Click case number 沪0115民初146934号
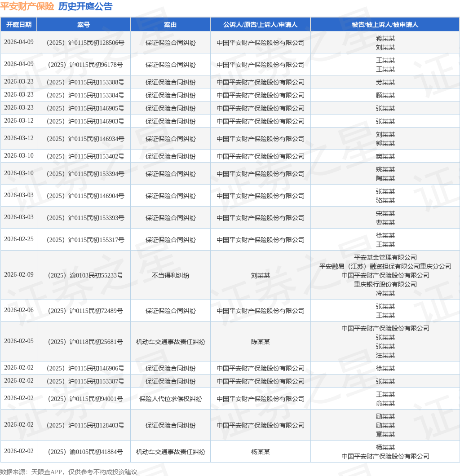This screenshot has height=476, width=460. coord(85,139)
